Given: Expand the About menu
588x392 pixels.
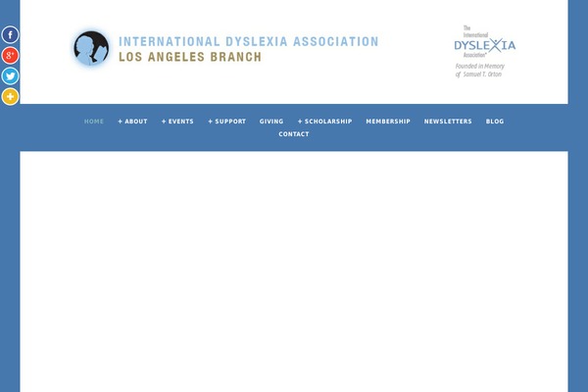Looking at the screenshot, I should click(132, 122).
